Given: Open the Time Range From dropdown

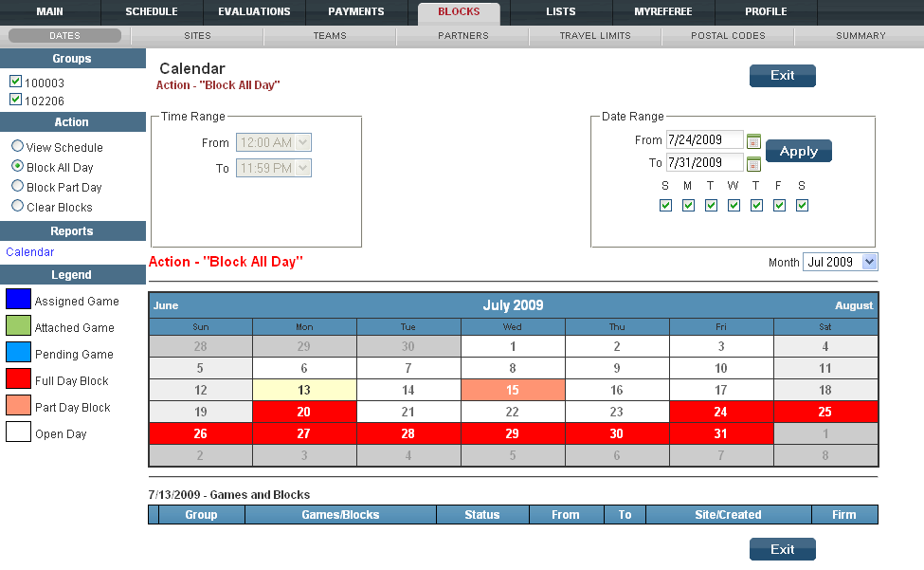Looking at the screenshot, I should coord(274,142).
